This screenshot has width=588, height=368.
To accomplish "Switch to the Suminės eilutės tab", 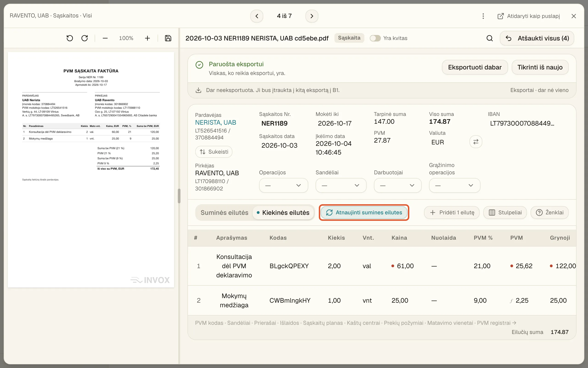I will click(x=224, y=213).
